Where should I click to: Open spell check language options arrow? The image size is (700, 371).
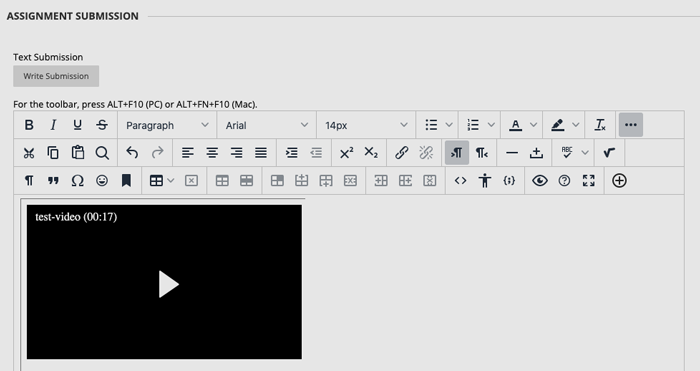[585, 153]
